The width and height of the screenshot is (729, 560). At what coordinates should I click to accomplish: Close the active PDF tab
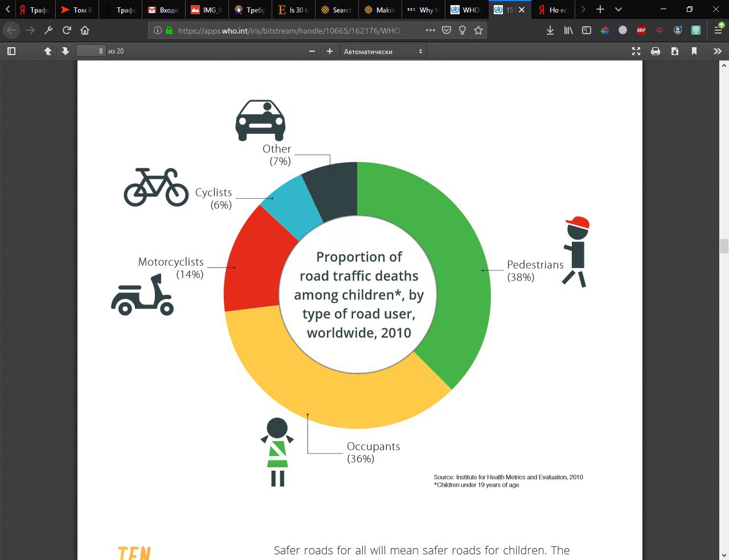click(x=521, y=10)
